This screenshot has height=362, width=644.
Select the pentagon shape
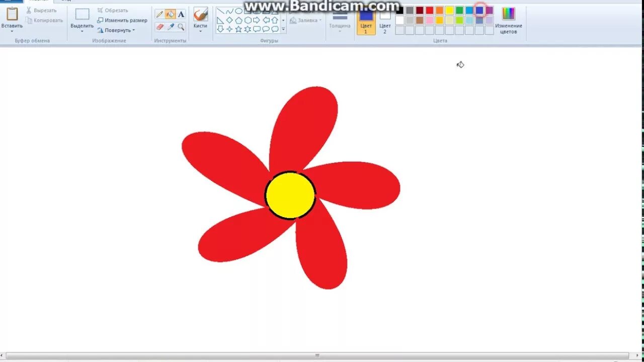tap(238, 20)
